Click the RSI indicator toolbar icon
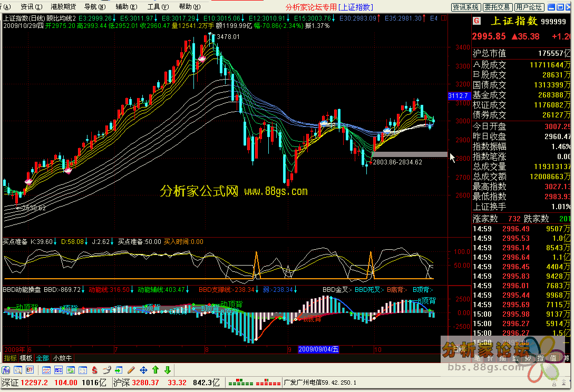 coord(59,370)
